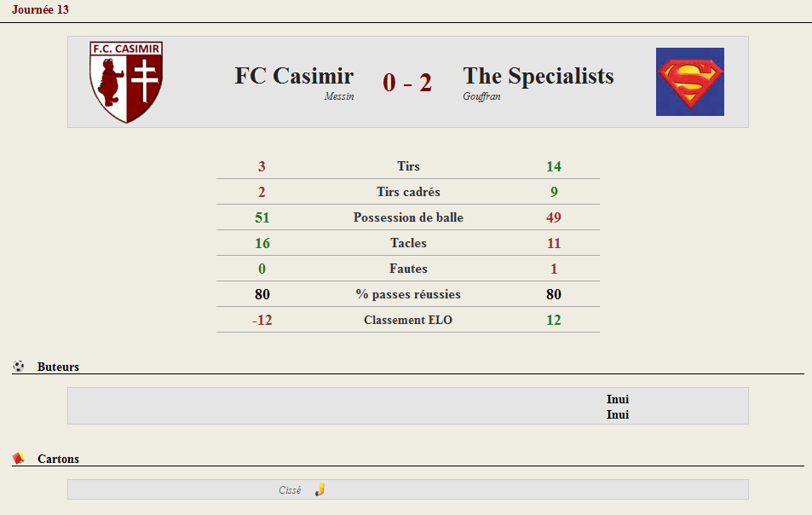Click the manager name Messin
The image size is (812, 515).
coord(339,96)
